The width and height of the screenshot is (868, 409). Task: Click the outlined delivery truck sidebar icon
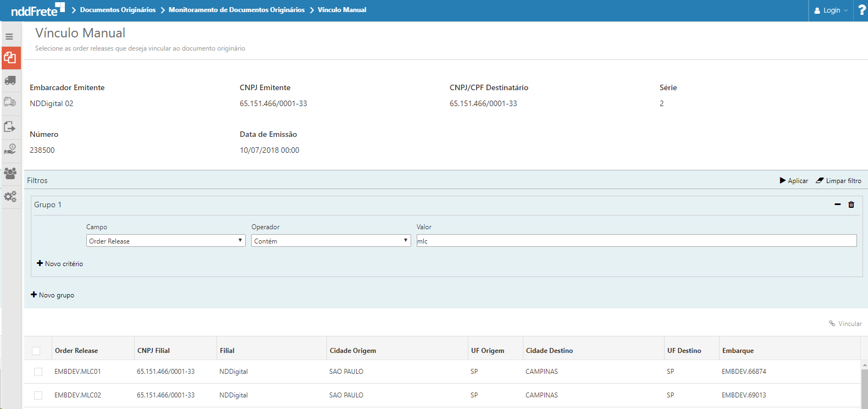coord(10,102)
